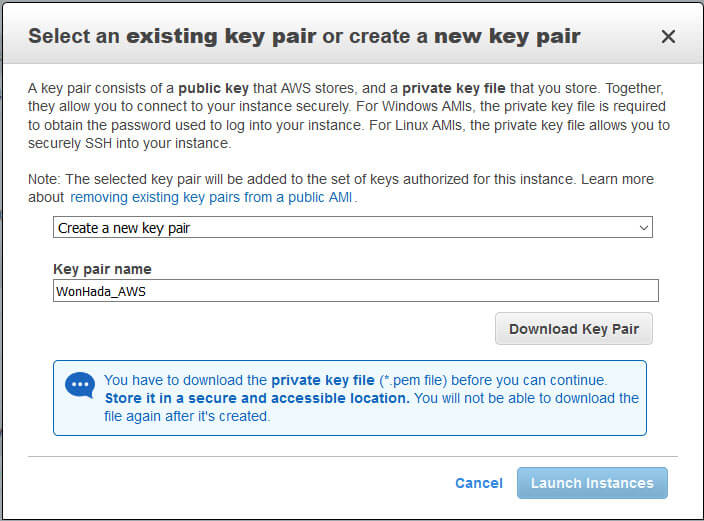
Task: Click 'file again after it's created' line
Action: pyautogui.click(x=187, y=416)
